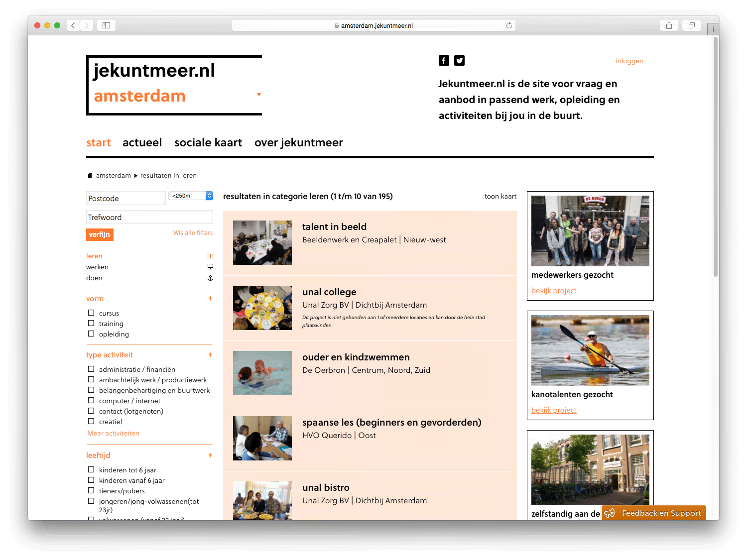Click the amsterdam breadcrumb link
This screenshot has width=747, height=560.
click(x=114, y=175)
